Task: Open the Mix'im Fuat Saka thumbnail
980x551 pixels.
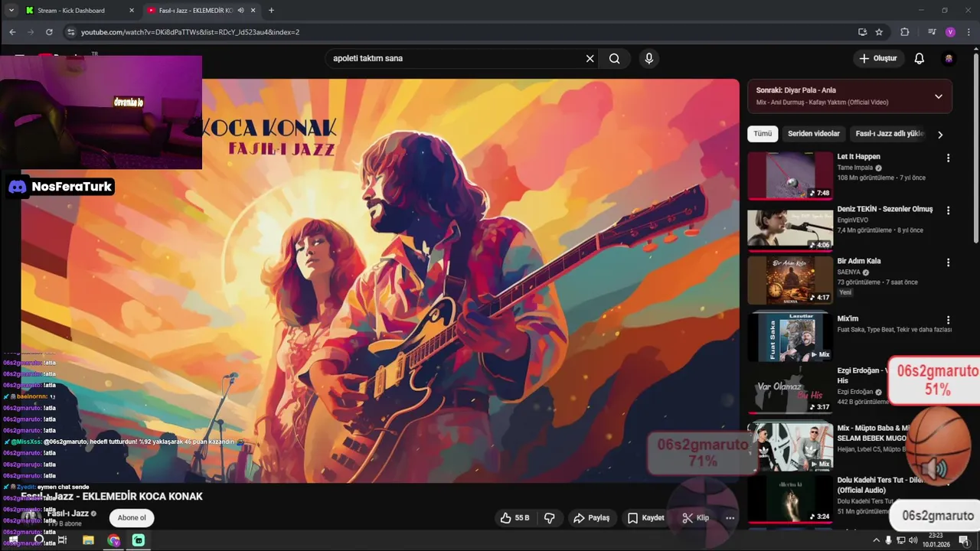Action: pos(790,337)
